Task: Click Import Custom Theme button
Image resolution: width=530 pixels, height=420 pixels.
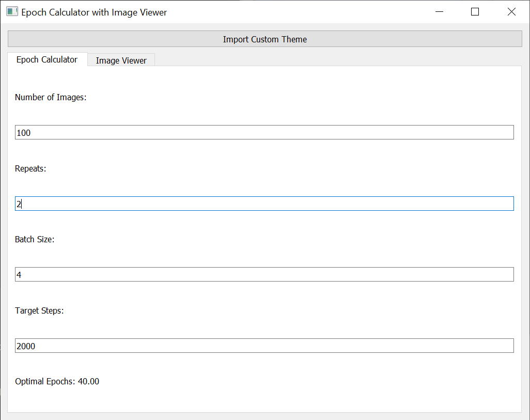Action: click(264, 39)
